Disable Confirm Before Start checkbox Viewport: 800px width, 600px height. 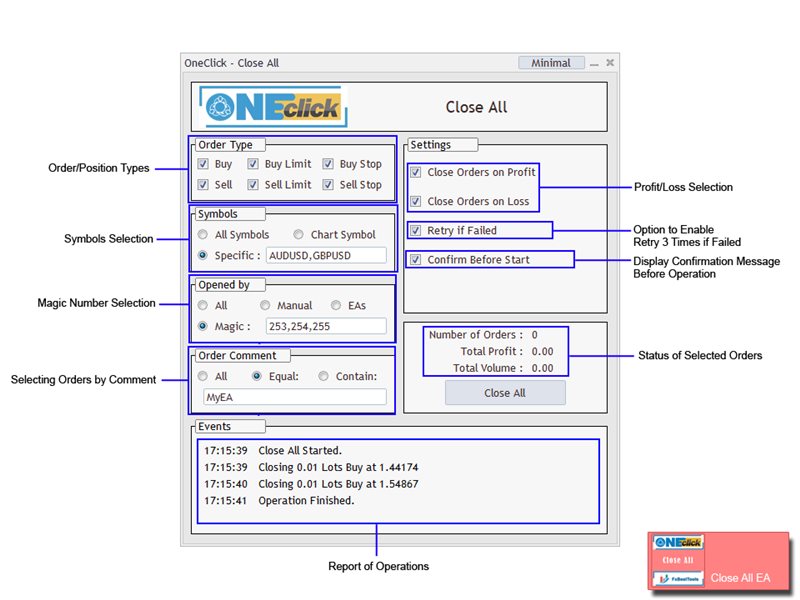416,259
